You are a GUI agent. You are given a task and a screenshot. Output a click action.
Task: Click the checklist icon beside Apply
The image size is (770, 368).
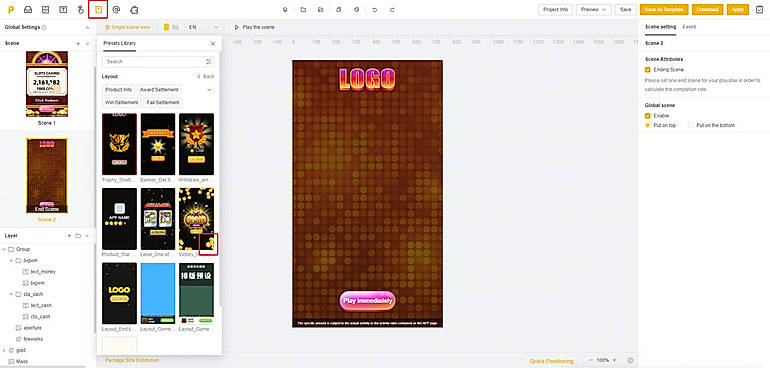tap(759, 9)
